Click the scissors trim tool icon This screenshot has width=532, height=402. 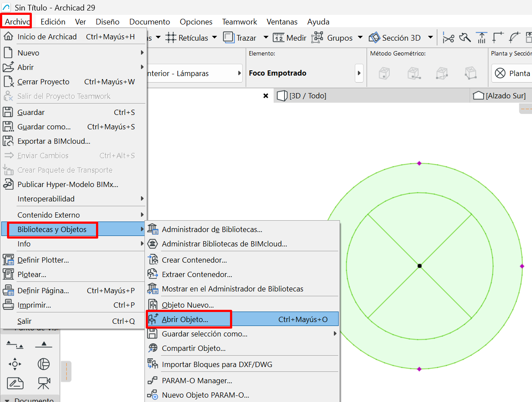pos(448,38)
